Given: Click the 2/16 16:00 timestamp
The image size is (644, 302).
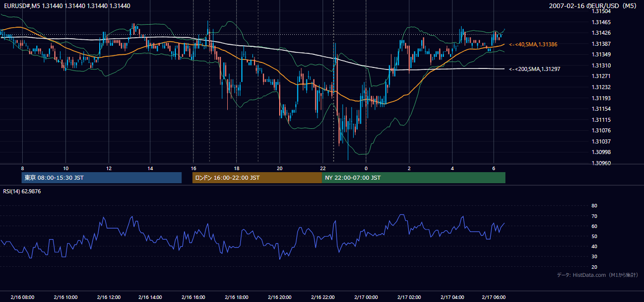Looking at the screenshot, I should [x=193, y=297].
